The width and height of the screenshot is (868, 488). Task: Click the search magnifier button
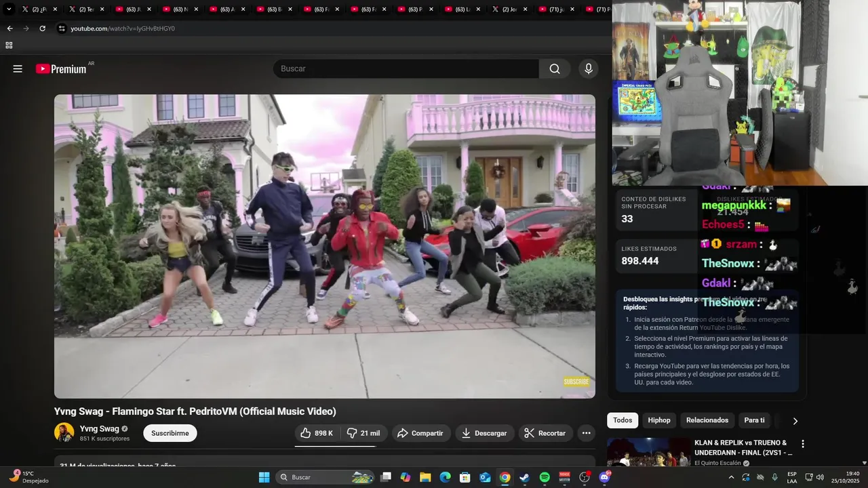[555, 68]
